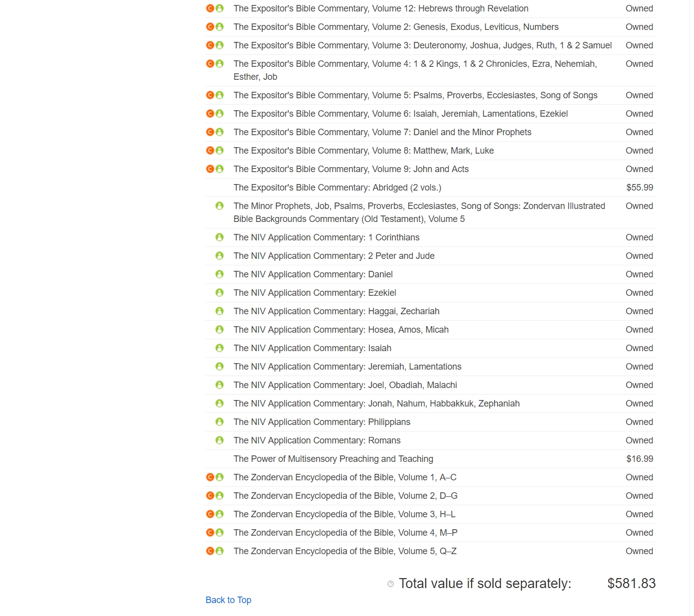This screenshot has width=694, height=616.
Task: Click the orange icon beside Expositor's Volume 6
Action: (210, 114)
